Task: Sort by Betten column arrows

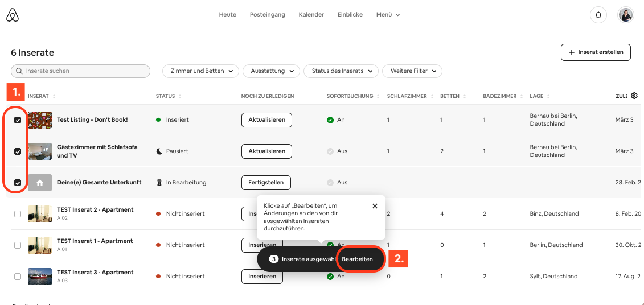Action: (465, 97)
